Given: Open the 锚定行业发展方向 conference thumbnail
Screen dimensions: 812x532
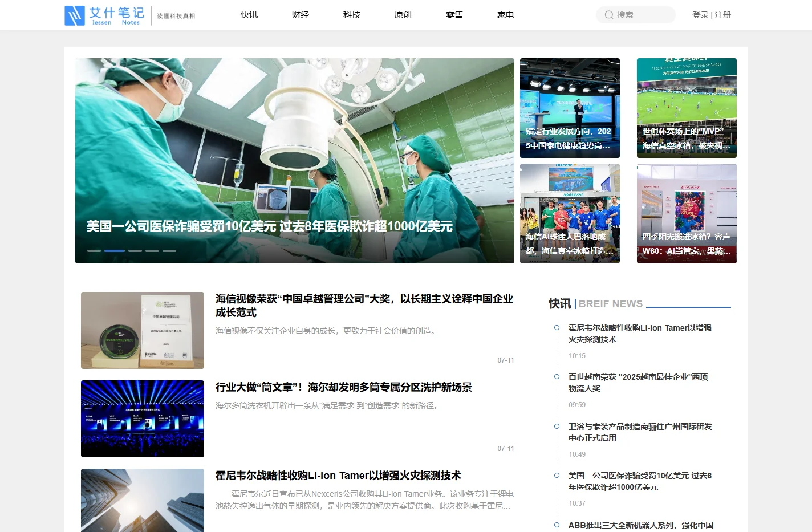Looking at the screenshot, I should click(x=570, y=108).
